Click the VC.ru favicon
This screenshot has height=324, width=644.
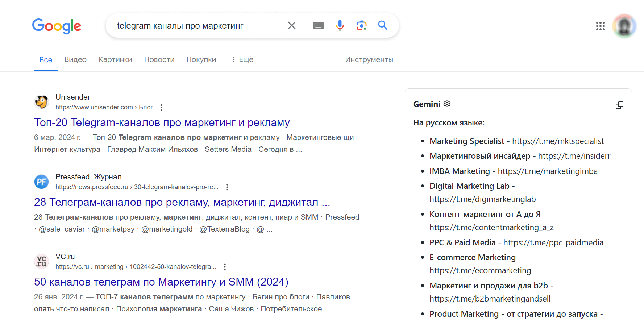(x=41, y=261)
